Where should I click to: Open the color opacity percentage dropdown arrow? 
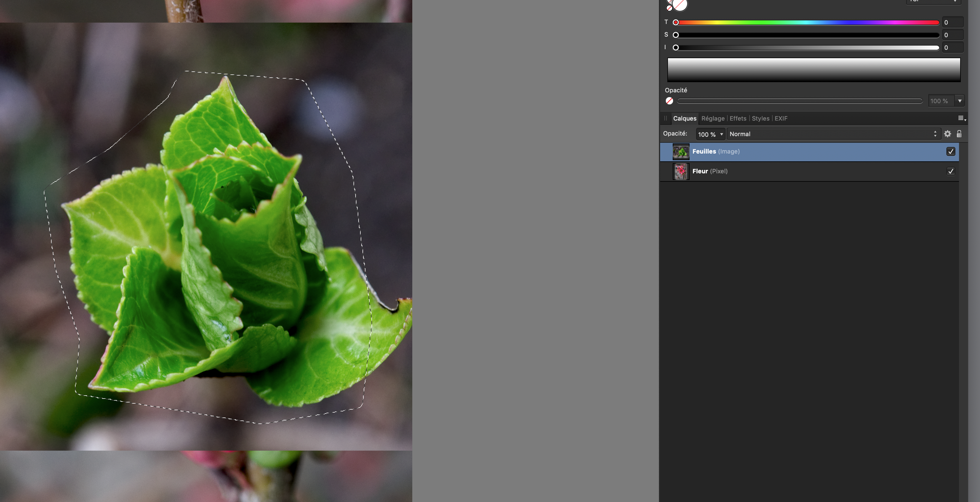pos(960,101)
